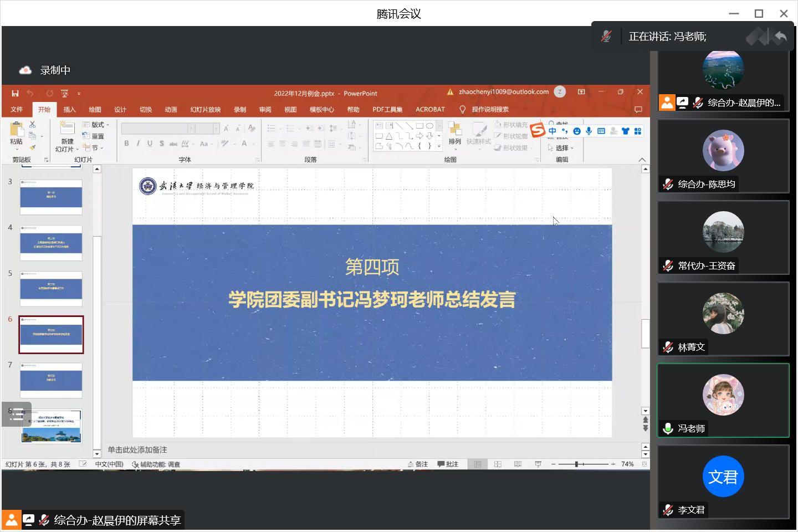Collapse the ribbon with the chevron
This screenshot has width=798, height=532.
click(642, 160)
